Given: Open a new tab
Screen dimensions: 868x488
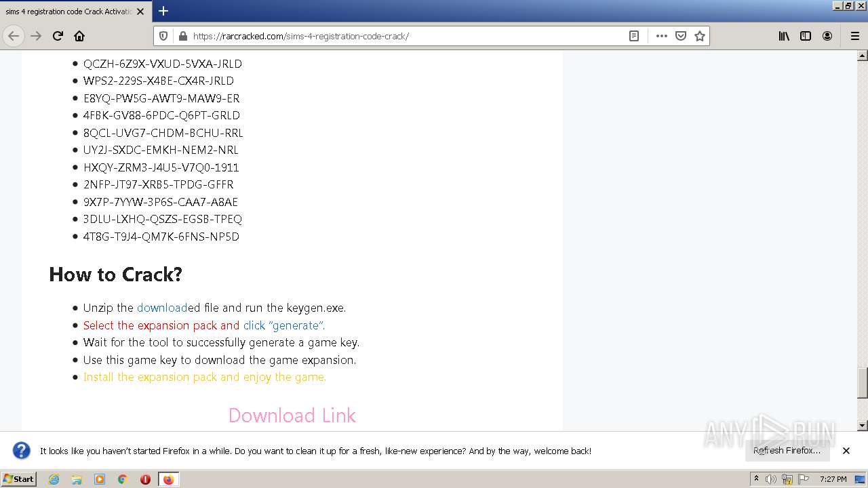Looking at the screenshot, I should click(x=163, y=11).
